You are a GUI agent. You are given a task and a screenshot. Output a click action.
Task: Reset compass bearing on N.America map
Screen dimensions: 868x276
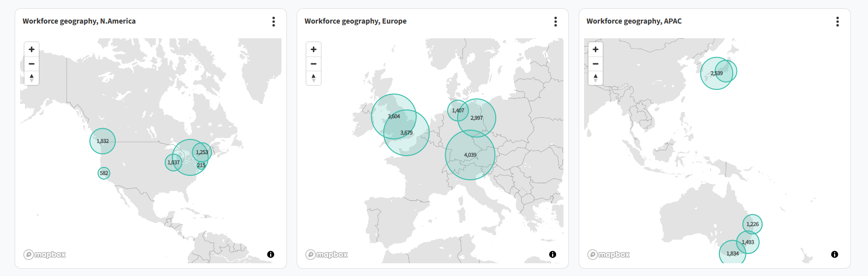pyautogui.click(x=31, y=78)
